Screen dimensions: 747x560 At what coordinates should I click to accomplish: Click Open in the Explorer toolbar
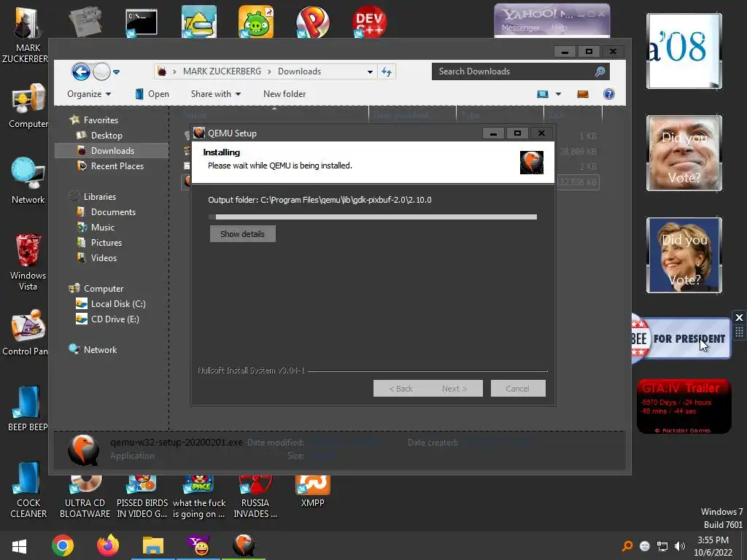pos(152,94)
